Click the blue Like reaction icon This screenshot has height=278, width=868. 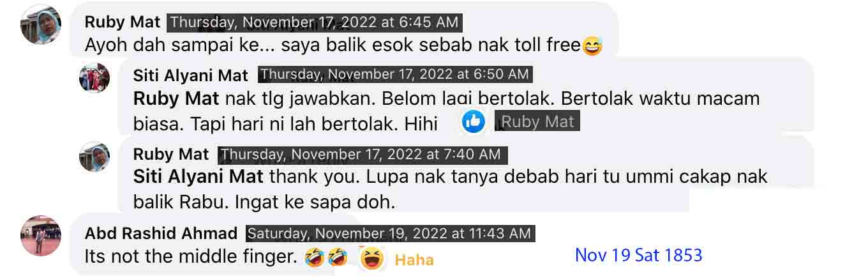coord(474,121)
